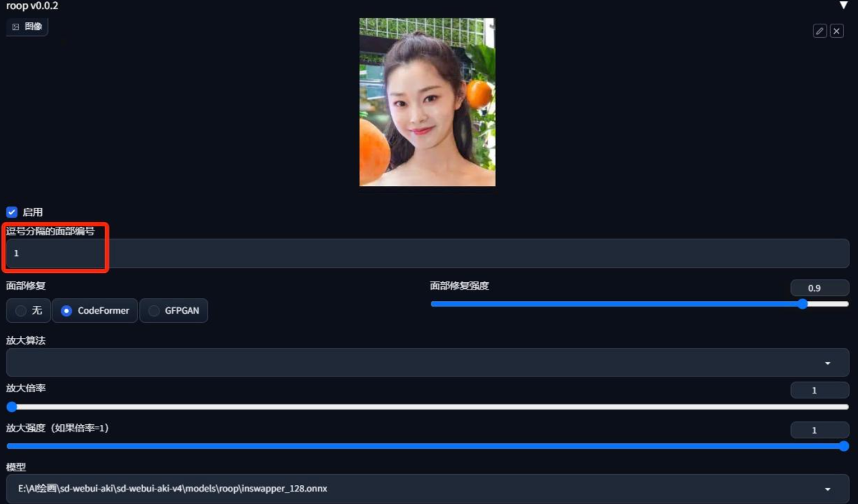The height and width of the screenshot is (504, 858).
Task: Adjust the 放大强度 slider
Action: pyautogui.click(x=427, y=446)
